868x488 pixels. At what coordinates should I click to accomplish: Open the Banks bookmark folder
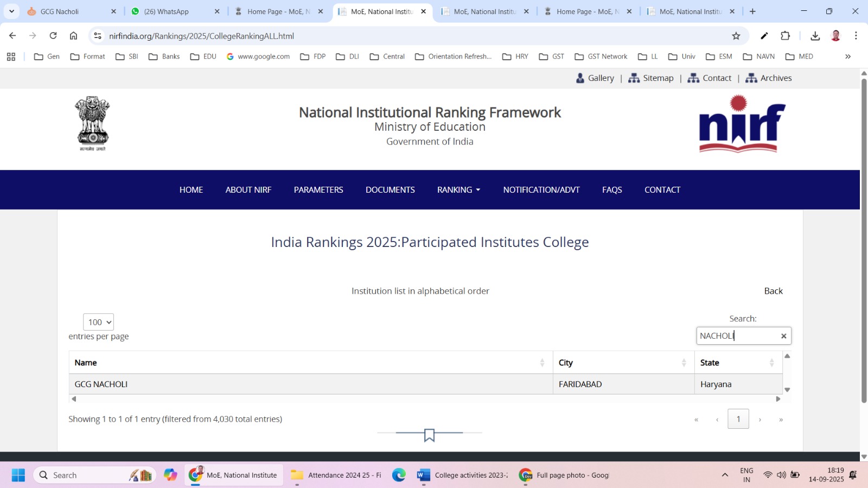point(164,56)
